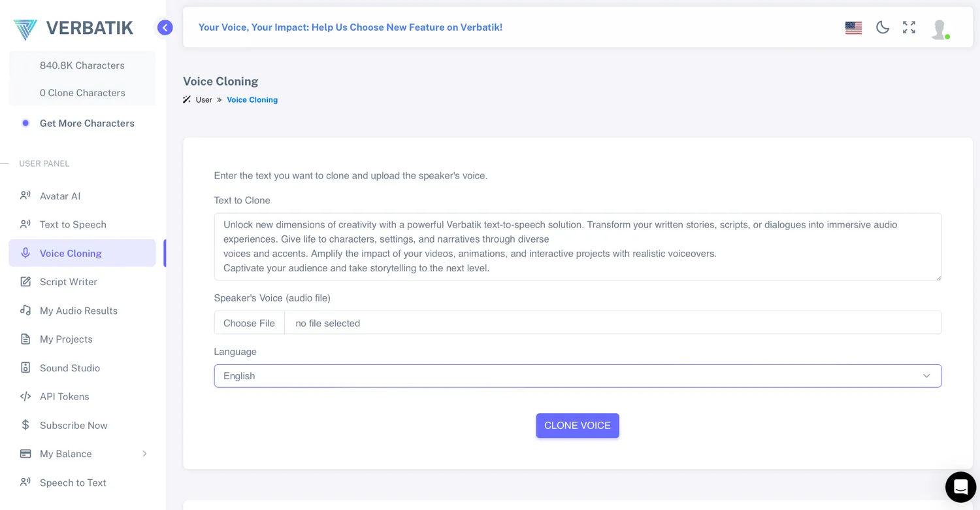Open My Balance menu item
Viewport: 980px width, 510px height.
click(82, 454)
